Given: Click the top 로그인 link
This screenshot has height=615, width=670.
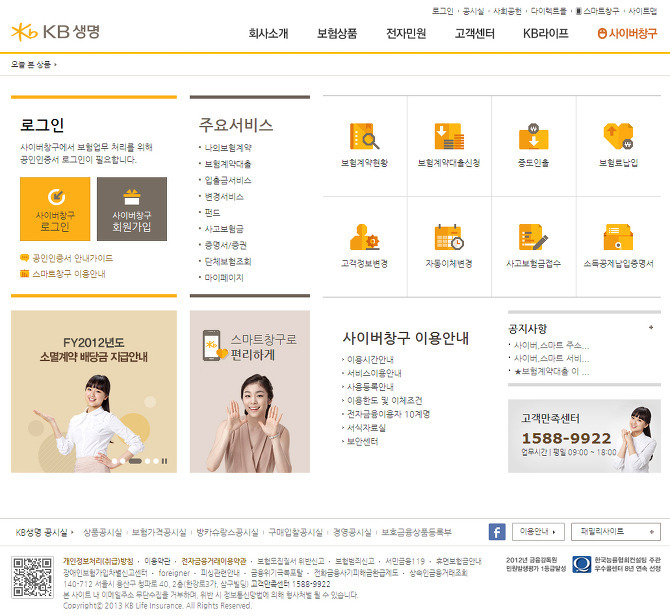Looking at the screenshot, I should 442,11.
